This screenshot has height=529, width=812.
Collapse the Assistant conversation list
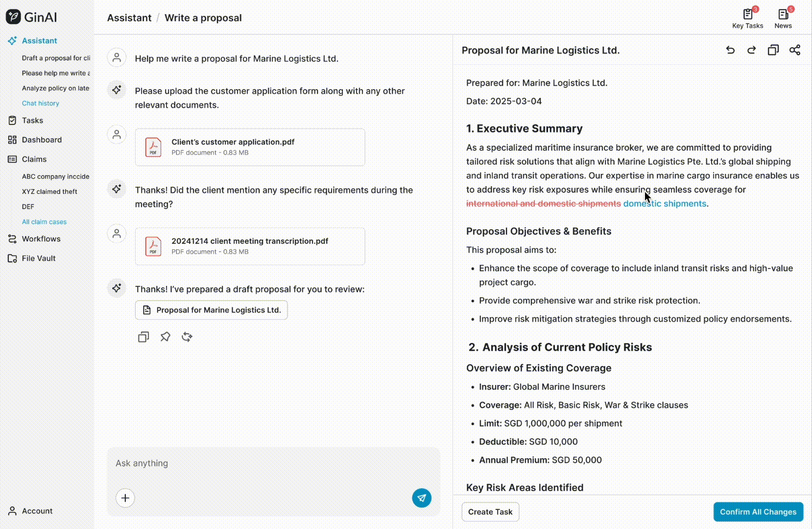coord(39,41)
